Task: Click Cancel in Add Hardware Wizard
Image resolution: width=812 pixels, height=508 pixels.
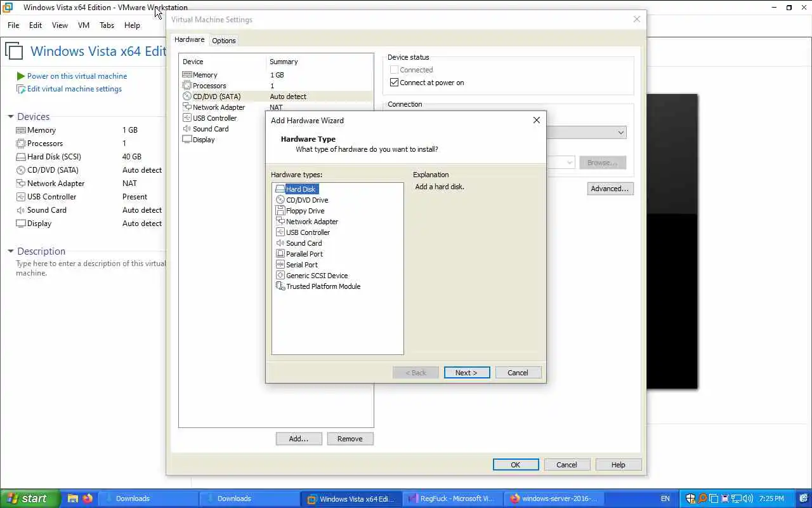Action: click(x=518, y=373)
